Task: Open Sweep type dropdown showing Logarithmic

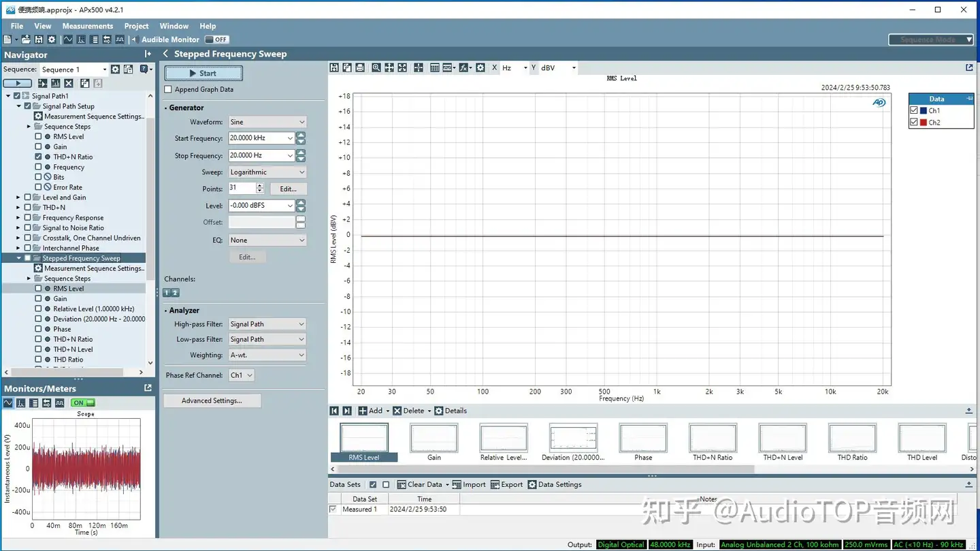Action: [x=267, y=172]
